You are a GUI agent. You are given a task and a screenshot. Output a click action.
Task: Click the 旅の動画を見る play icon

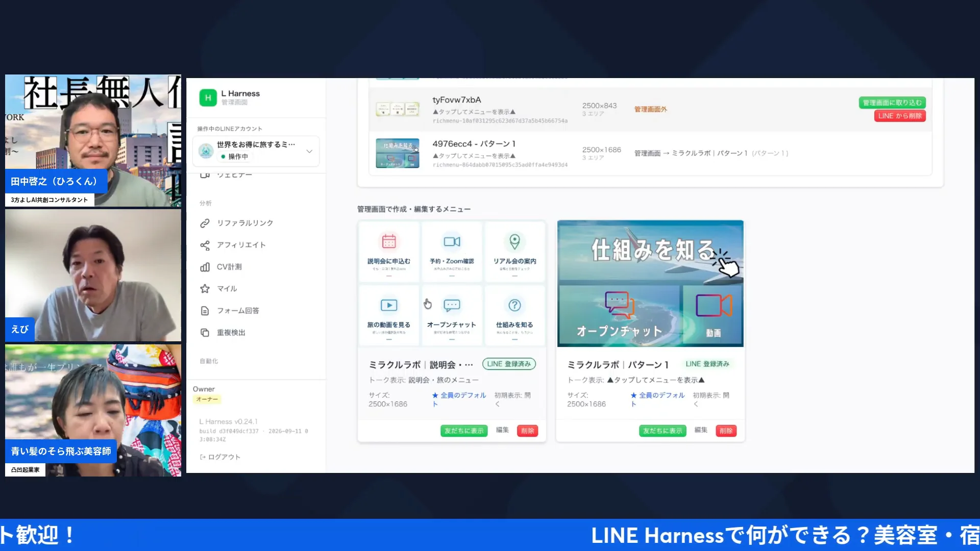coord(389,305)
